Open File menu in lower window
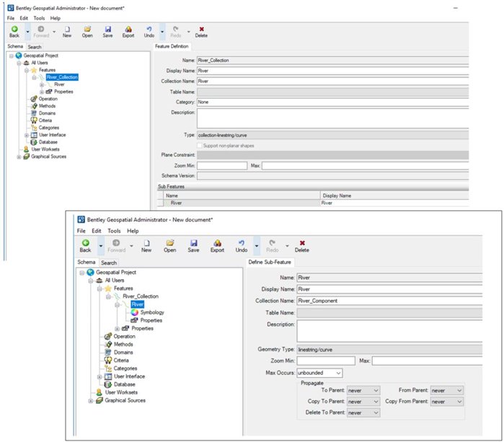 coord(81,231)
